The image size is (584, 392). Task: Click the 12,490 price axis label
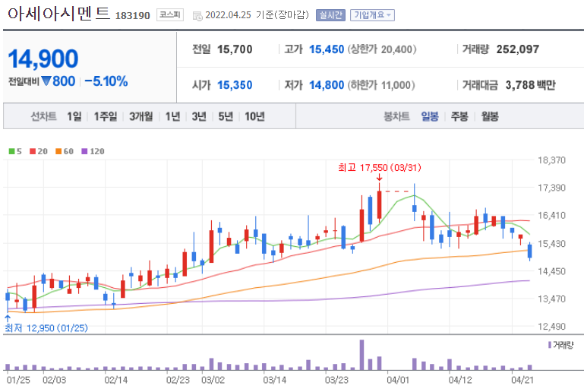[x=551, y=327]
